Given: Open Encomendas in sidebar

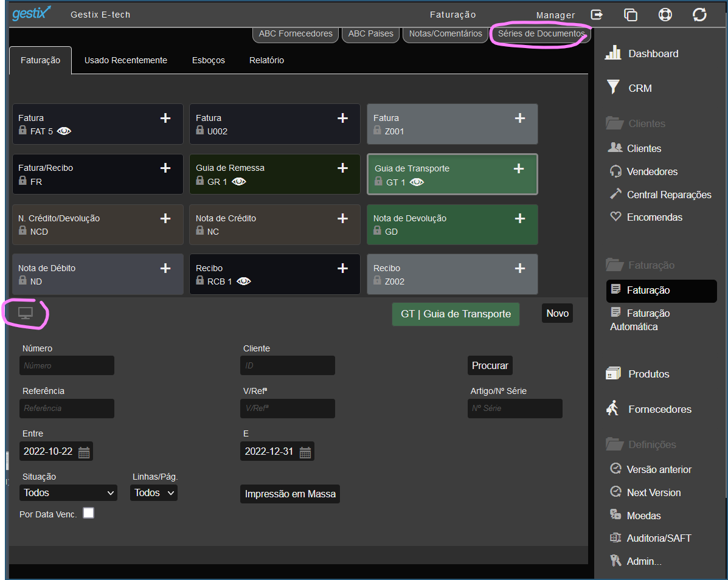Looking at the screenshot, I should (x=646, y=217).
